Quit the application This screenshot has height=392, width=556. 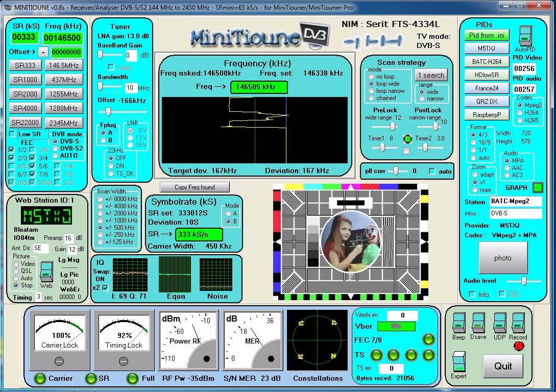[503, 366]
